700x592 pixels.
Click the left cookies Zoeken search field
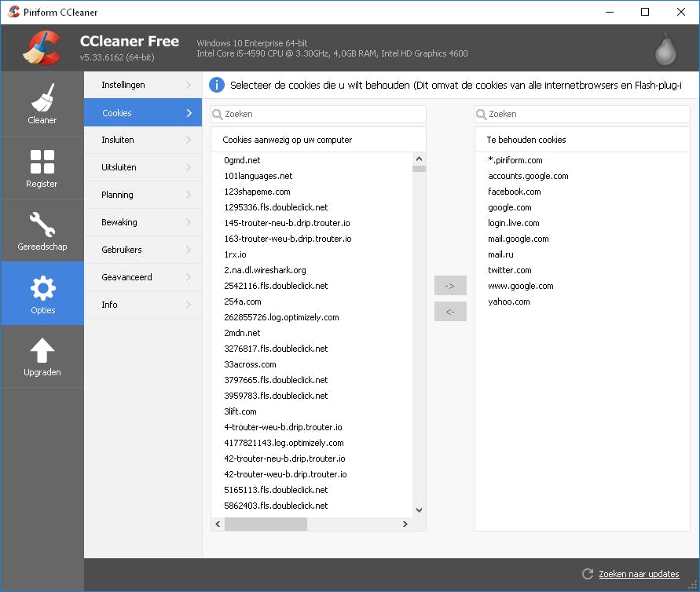pyautogui.click(x=322, y=114)
